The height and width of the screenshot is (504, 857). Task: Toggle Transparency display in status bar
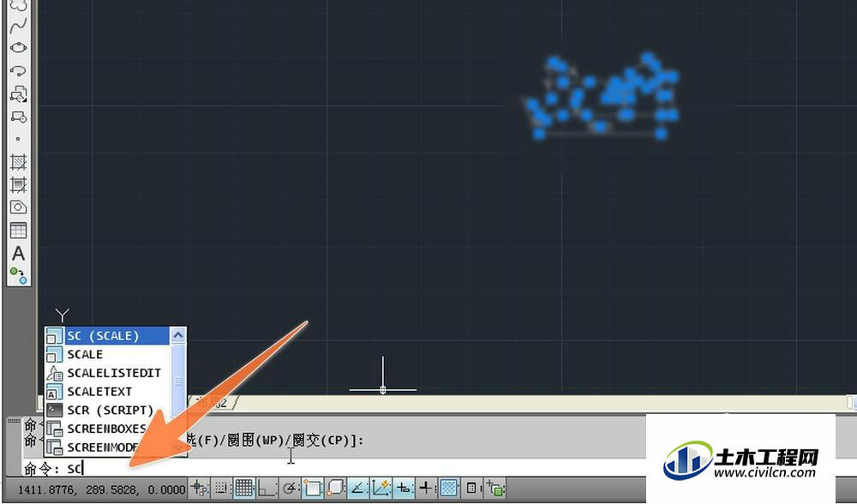(449, 488)
